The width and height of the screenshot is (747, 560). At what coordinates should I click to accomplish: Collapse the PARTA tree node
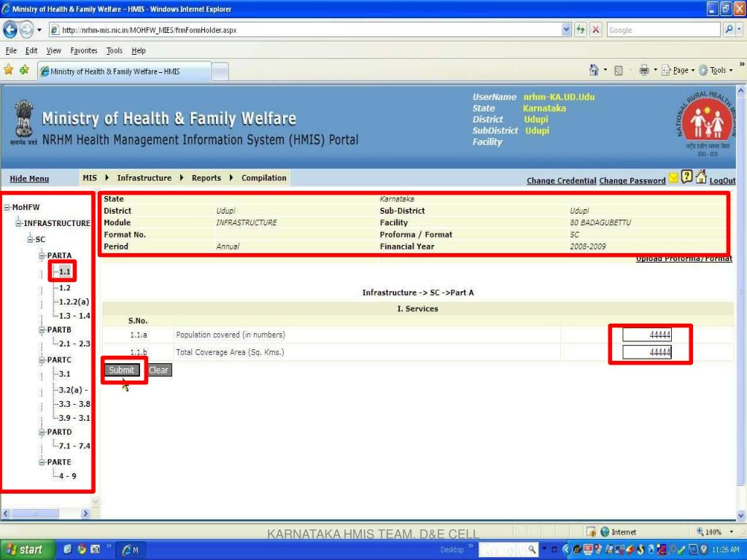tap(42, 255)
